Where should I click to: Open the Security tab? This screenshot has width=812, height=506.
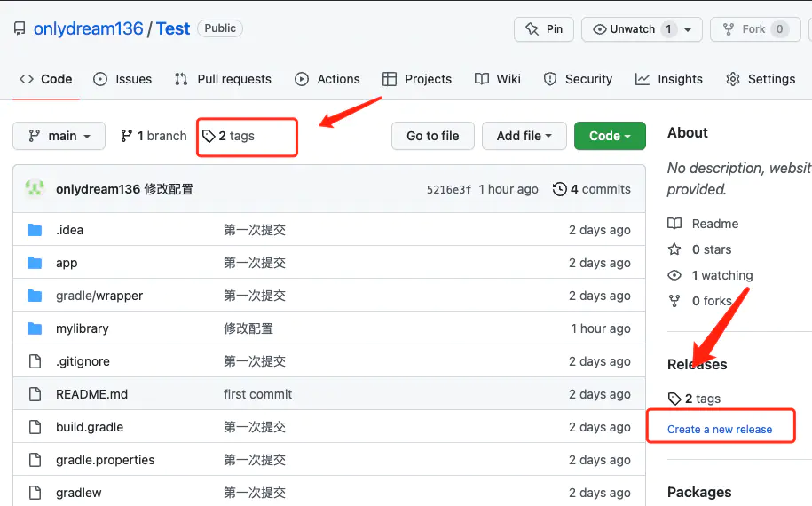tap(578, 79)
